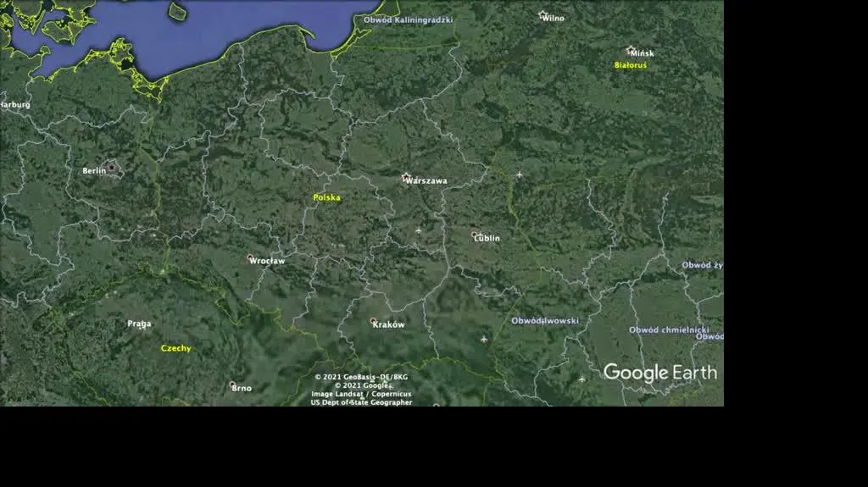This screenshot has height=487, width=868.
Task: Click the Image Landsat / Copernicus attribution text
Action: tap(361, 394)
